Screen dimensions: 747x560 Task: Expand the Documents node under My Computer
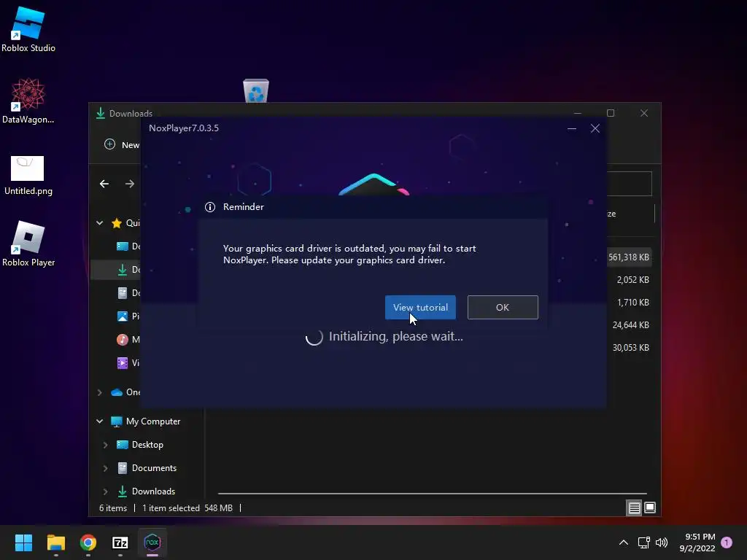105,468
